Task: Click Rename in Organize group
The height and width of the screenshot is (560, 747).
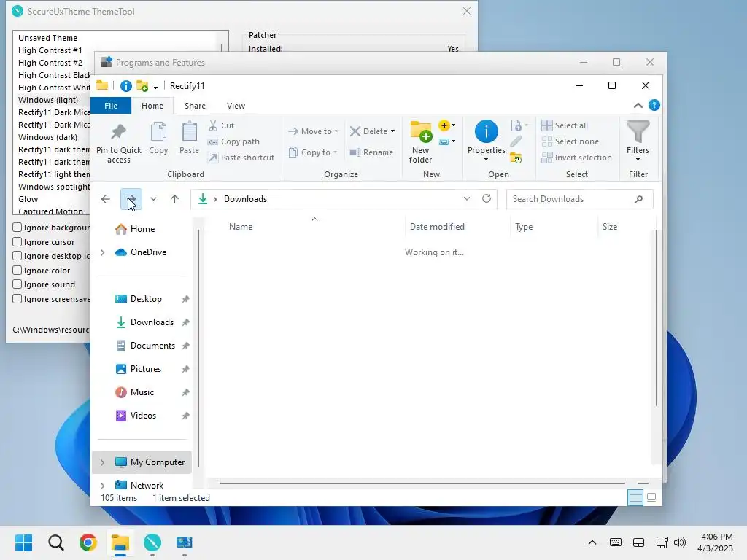Action: click(x=371, y=152)
